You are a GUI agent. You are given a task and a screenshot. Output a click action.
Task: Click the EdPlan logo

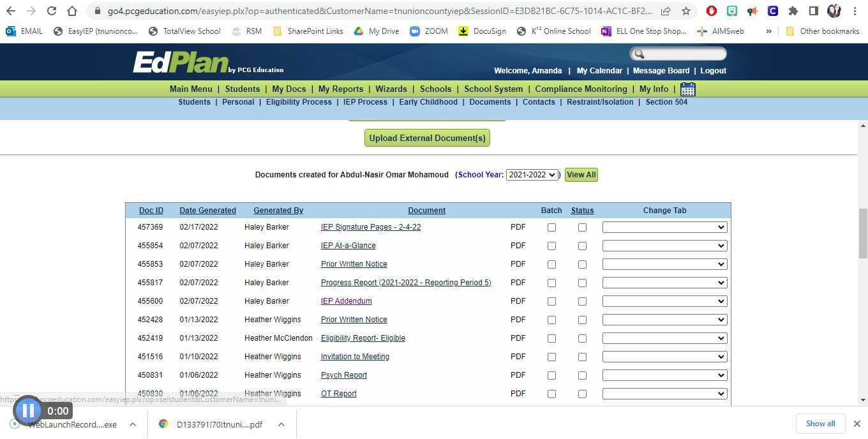181,63
